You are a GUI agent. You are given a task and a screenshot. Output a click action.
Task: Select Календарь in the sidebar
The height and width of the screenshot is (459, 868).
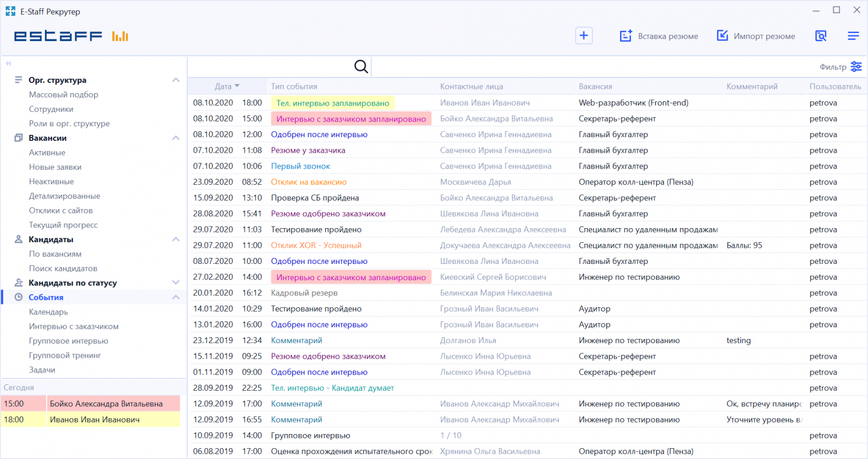(48, 312)
